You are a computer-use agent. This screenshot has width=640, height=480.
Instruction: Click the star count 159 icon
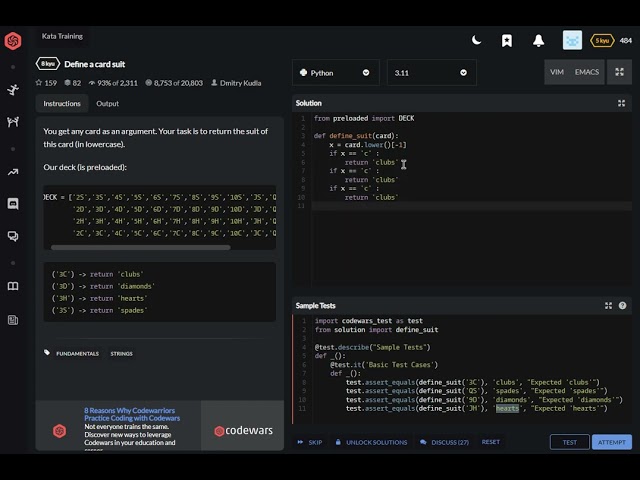click(39, 83)
